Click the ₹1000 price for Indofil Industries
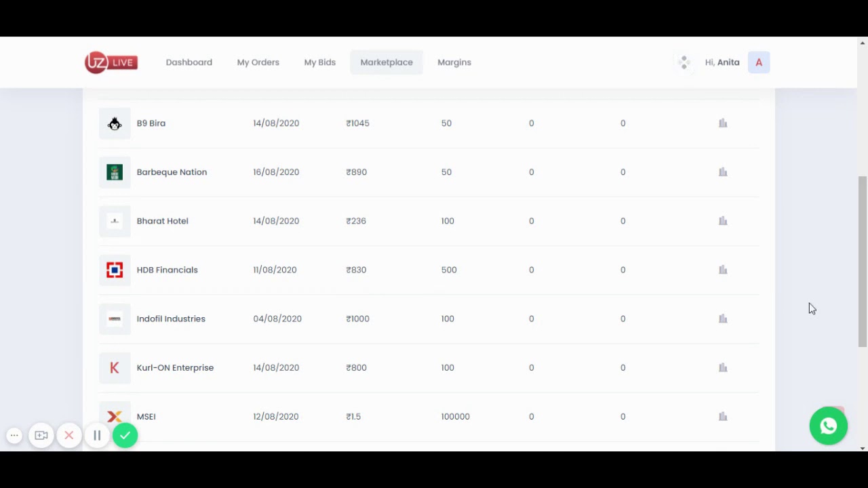This screenshot has height=488, width=868. (x=357, y=319)
